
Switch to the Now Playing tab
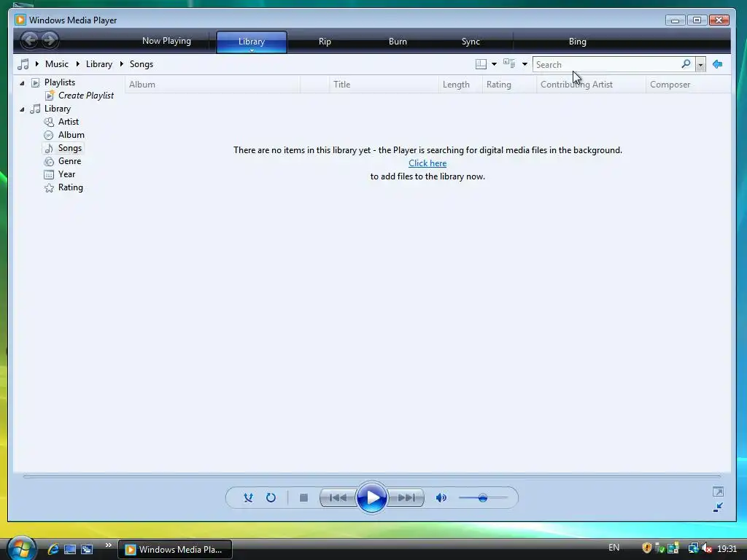(x=166, y=41)
